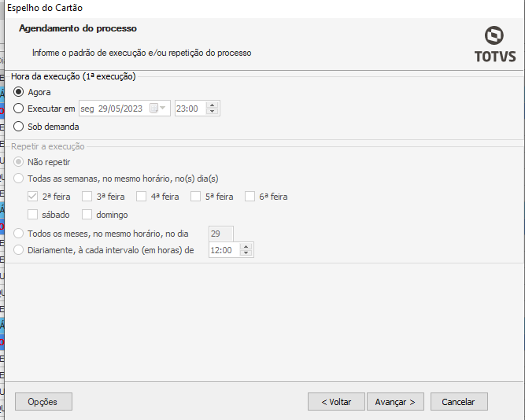Choose the Sob demanda option
525x420 pixels.
pos(19,126)
